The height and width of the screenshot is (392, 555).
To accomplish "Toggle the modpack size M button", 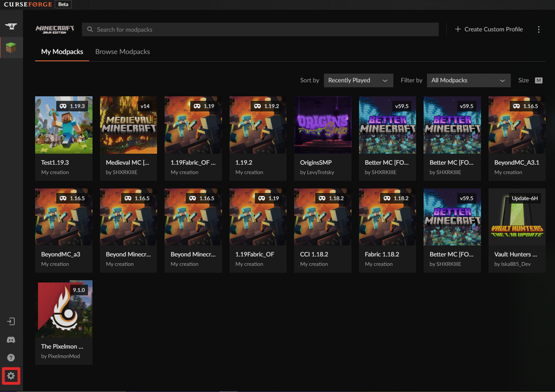I will pyautogui.click(x=538, y=81).
